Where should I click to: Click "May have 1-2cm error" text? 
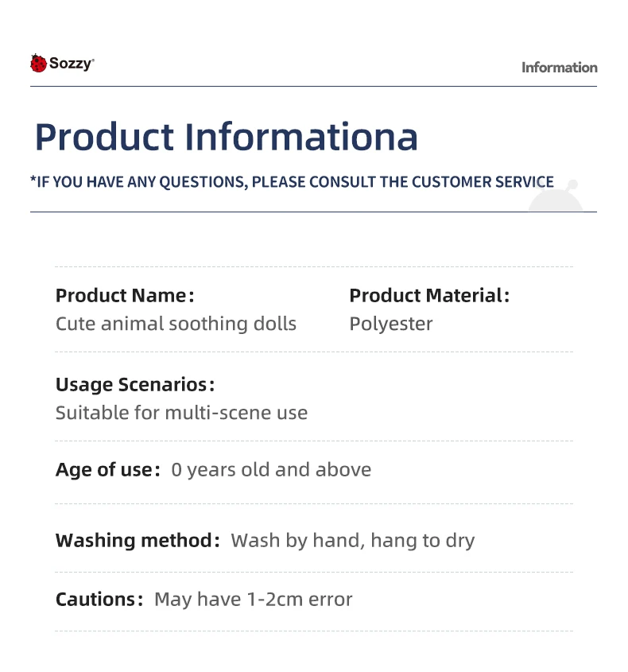point(253,599)
